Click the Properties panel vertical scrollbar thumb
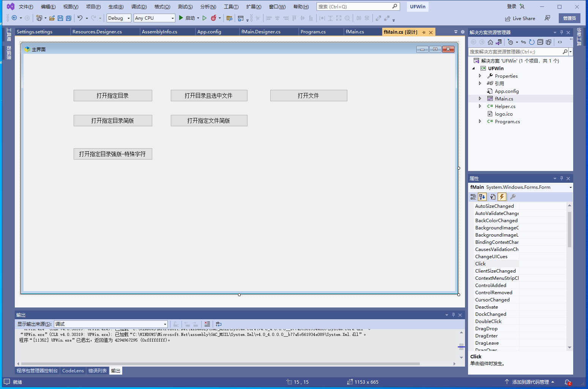588x389 pixels. coord(569,229)
